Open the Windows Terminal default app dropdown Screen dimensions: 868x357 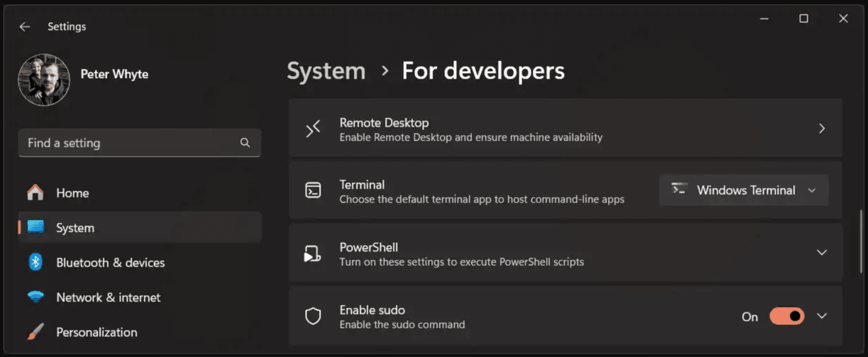click(x=812, y=190)
